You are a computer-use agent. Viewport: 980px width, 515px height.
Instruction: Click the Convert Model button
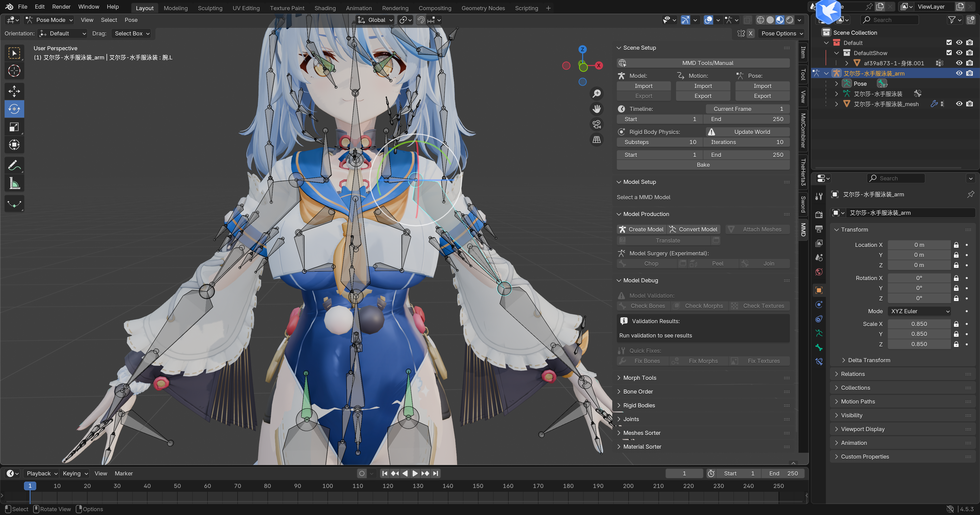tap(694, 229)
